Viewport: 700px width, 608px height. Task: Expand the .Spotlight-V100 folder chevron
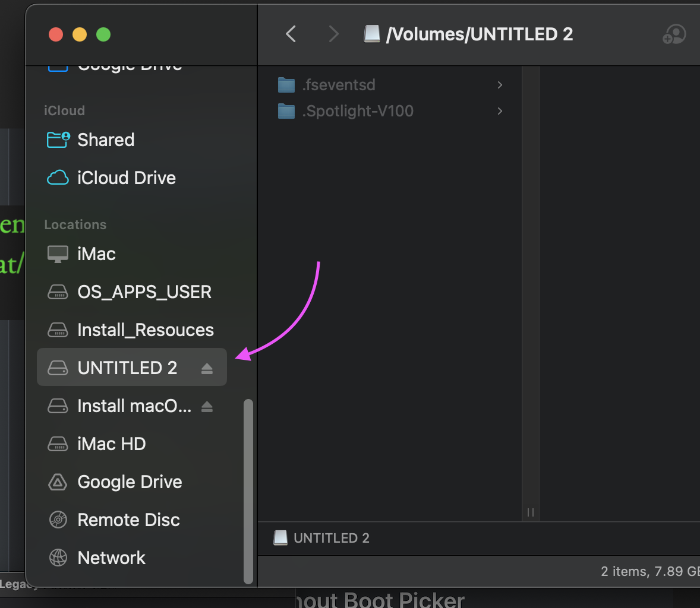pos(500,110)
